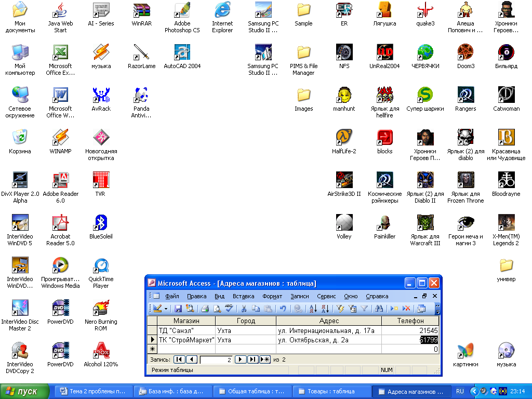Select the AutoCAD 2004 desktop icon
Viewport: 532px width, 399px height.
[182, 57]
